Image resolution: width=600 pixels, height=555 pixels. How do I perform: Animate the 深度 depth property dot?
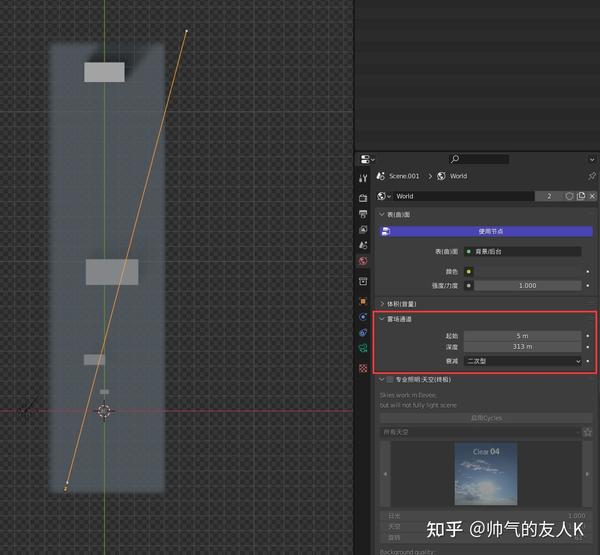(x=588, y=346)
